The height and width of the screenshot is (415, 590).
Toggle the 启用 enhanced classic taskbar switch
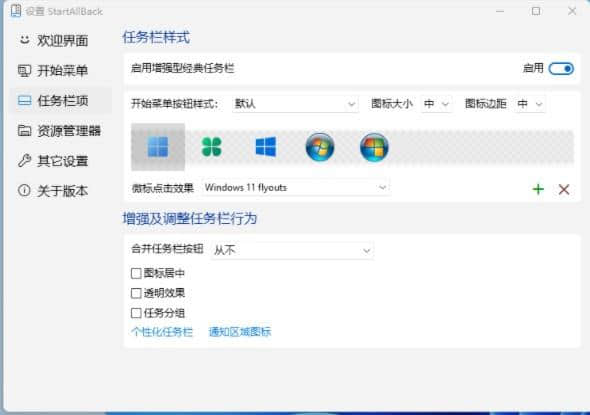(x=561, y=68)
